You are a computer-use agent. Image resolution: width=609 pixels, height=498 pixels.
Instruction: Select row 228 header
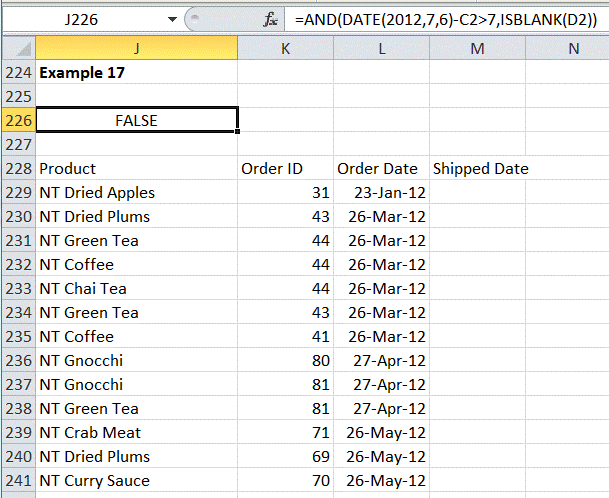17,169
